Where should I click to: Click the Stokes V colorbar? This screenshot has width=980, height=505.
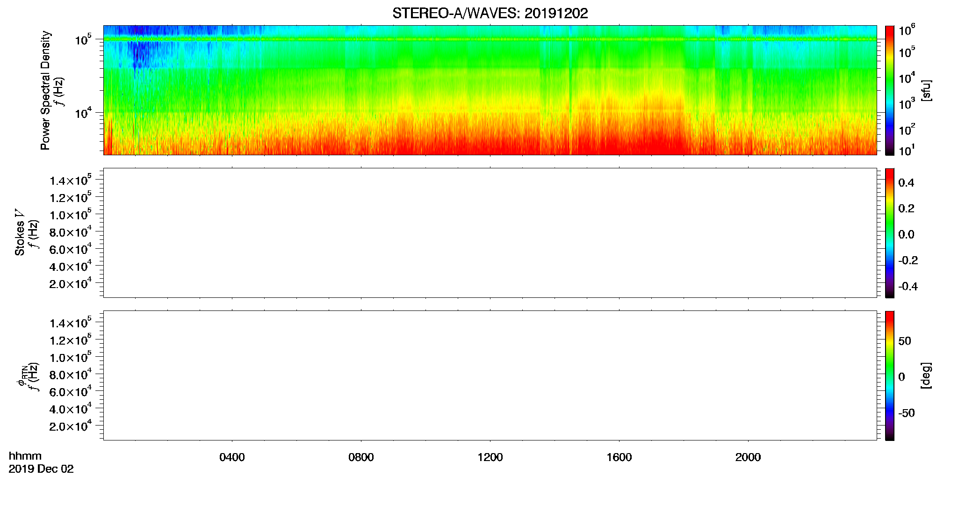coord(890,233)
